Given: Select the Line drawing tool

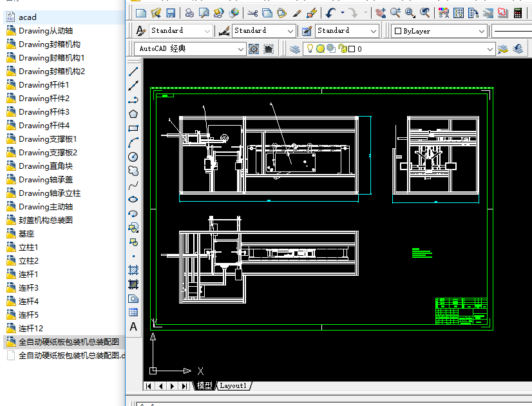Looking at the screenshot, I should 133,72.
